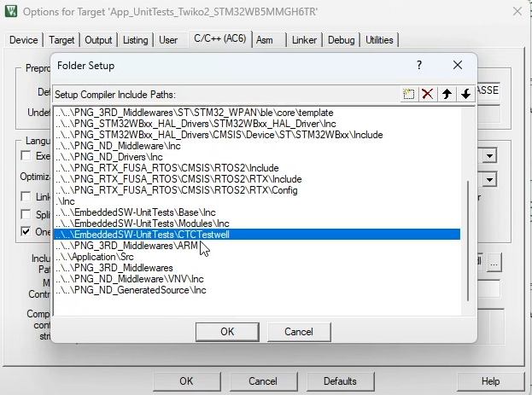This screenshot has width=532, height=395.
Task: Switch to the Output tab
Action: pos(98,40)
